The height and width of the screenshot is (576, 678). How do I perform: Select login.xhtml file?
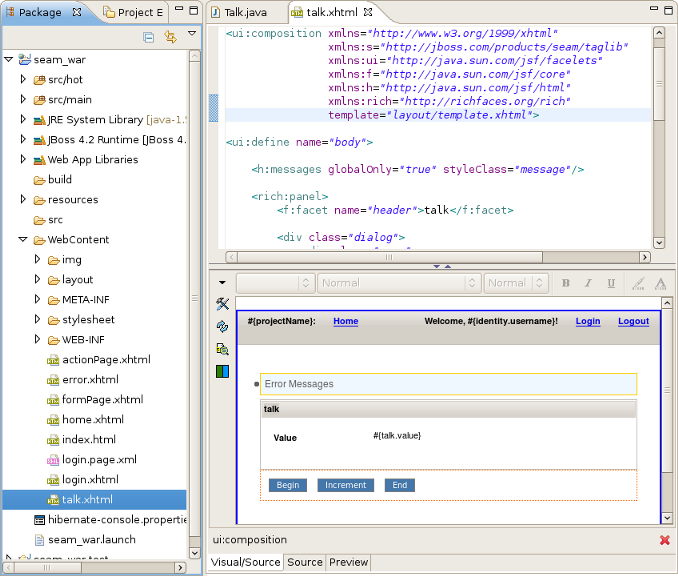[83, 480]
